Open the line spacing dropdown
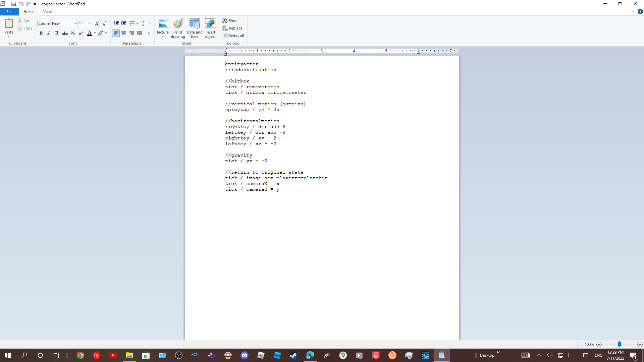The width and height of the screenshot is (644, 362). coord(147,23)
